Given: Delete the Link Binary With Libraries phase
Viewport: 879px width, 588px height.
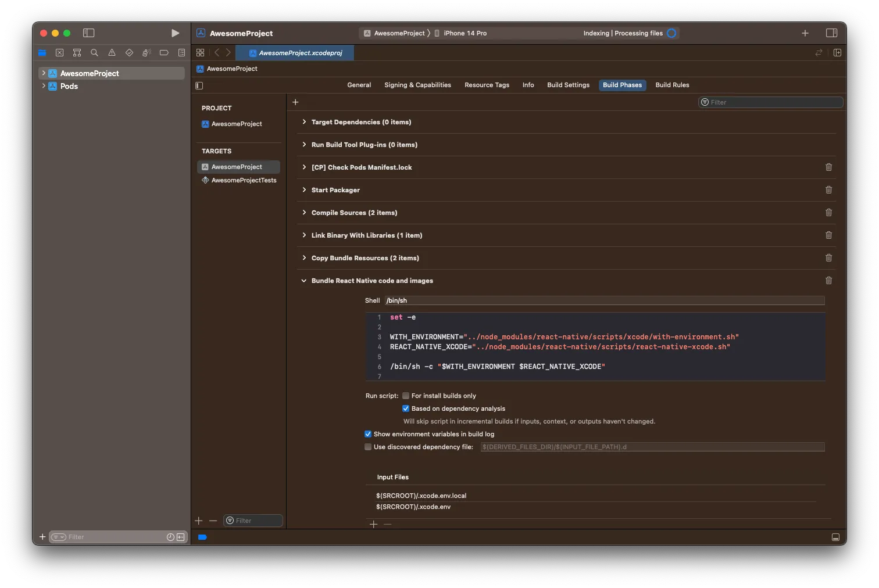Looking at the screenshot, I should pos(828,235).
